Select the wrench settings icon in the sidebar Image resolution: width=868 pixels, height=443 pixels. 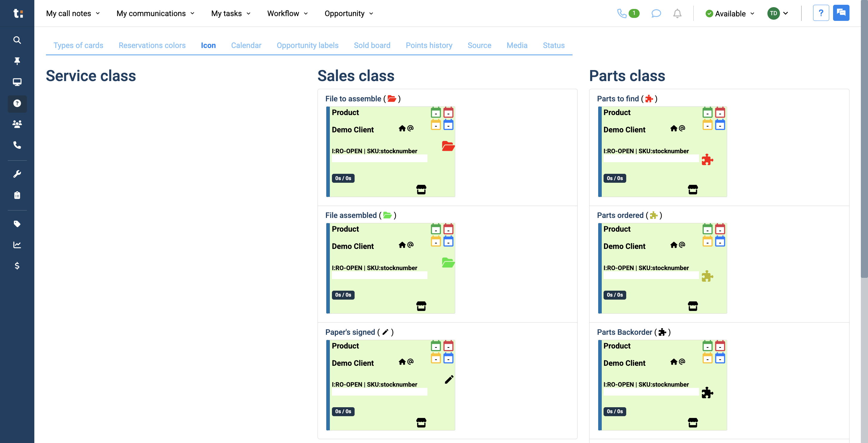tap(17, 174)
